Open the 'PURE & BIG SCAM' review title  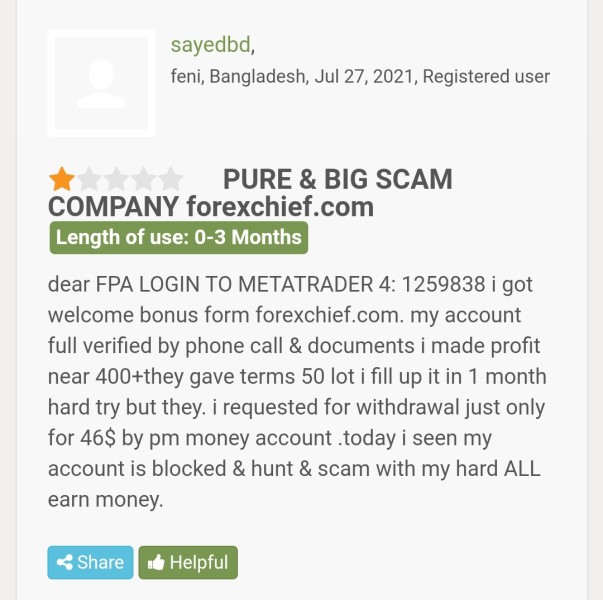pyautogui.click(x=337, y=180)
